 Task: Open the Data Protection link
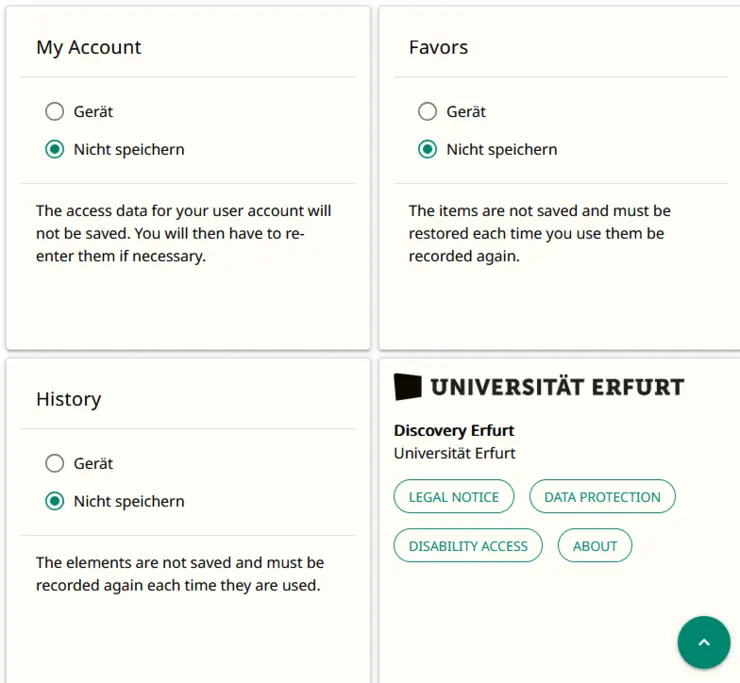coord(602,497)
